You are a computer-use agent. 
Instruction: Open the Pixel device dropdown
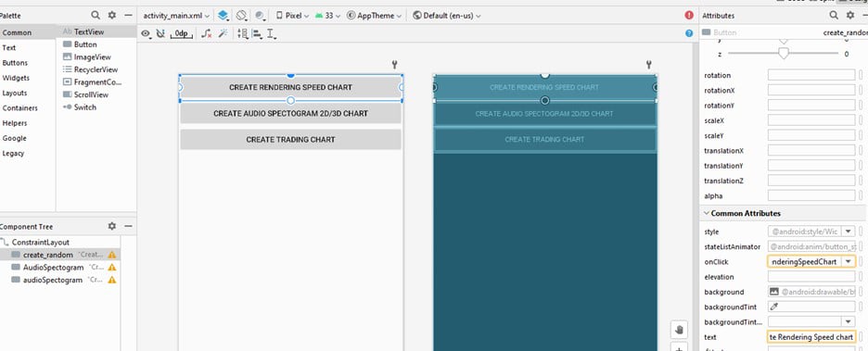click(x=293, y=16)
